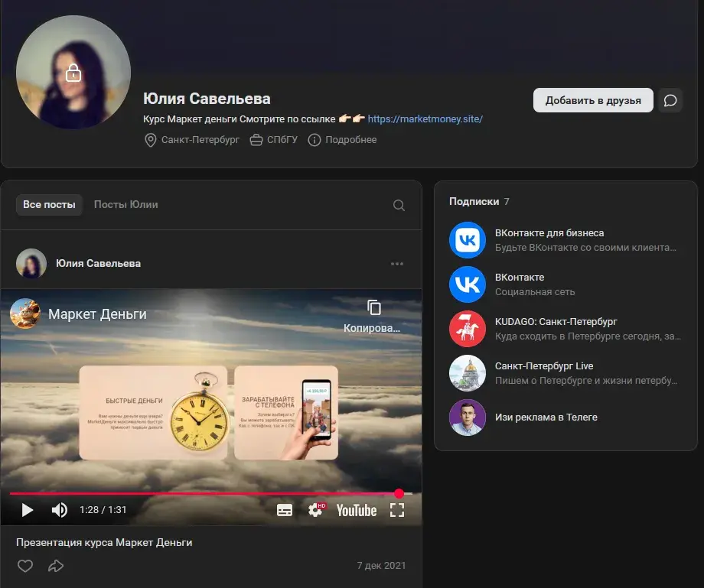The height and width of the screenshot is (588, 704).
Task: Click Санкт-Петербург Live community name
Action: click(x=544, y=366)
